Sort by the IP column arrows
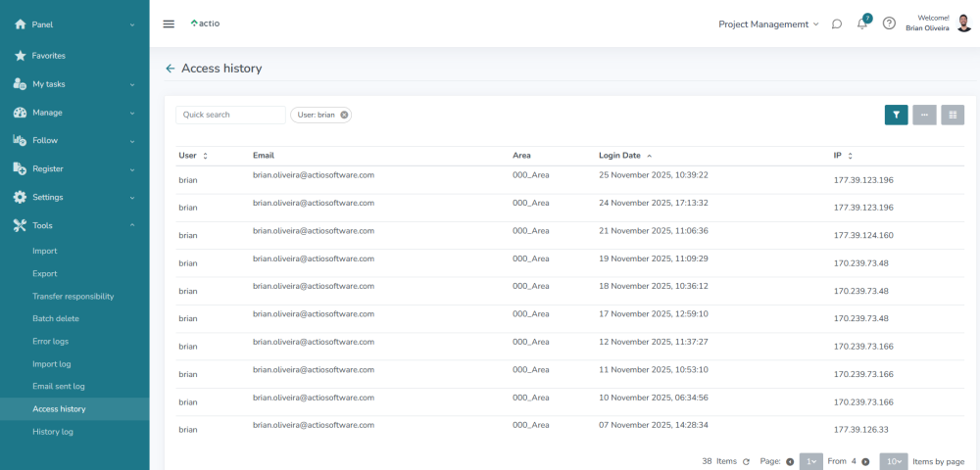980x470 pixels. [x=850, y=156]
